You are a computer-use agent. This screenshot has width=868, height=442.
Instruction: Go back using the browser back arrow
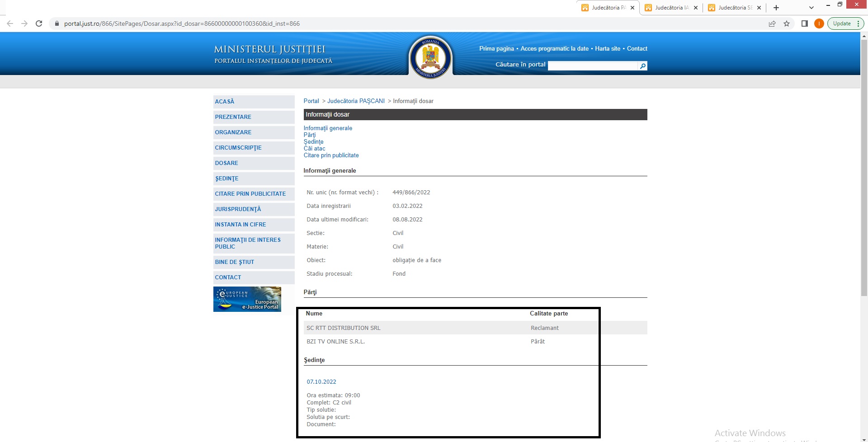click(x=10, y=24)
